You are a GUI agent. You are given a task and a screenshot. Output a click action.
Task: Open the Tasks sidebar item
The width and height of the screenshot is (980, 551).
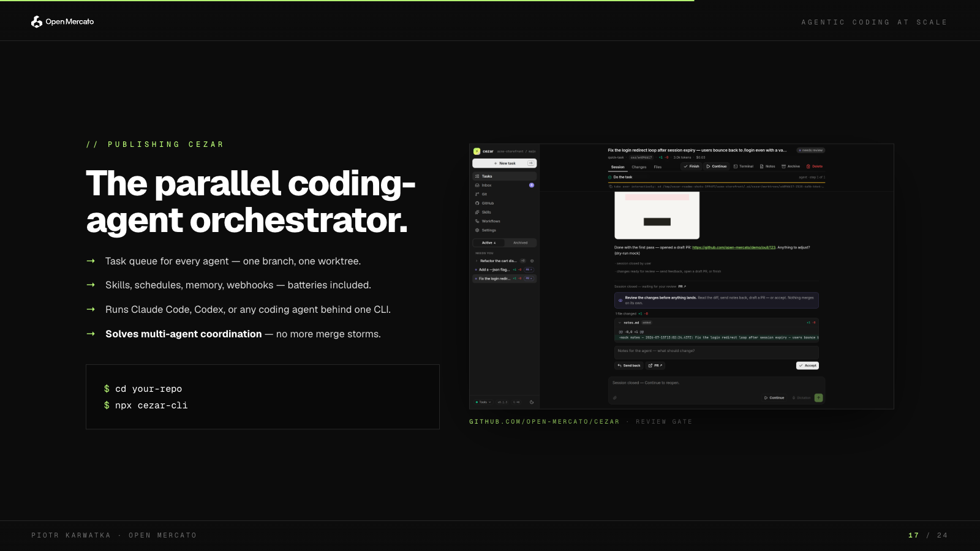click(504, 176)
